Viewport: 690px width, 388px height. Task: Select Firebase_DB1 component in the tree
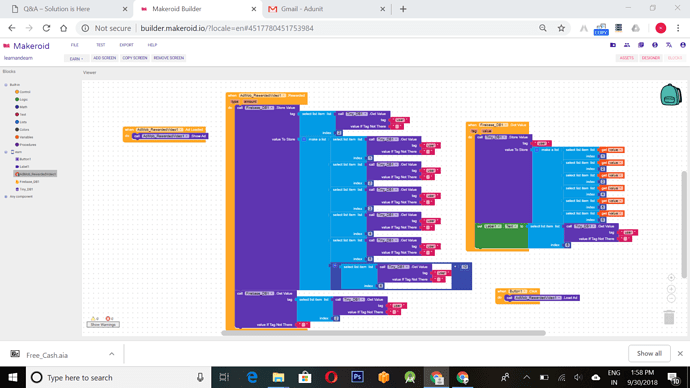(x=28, y=182)
